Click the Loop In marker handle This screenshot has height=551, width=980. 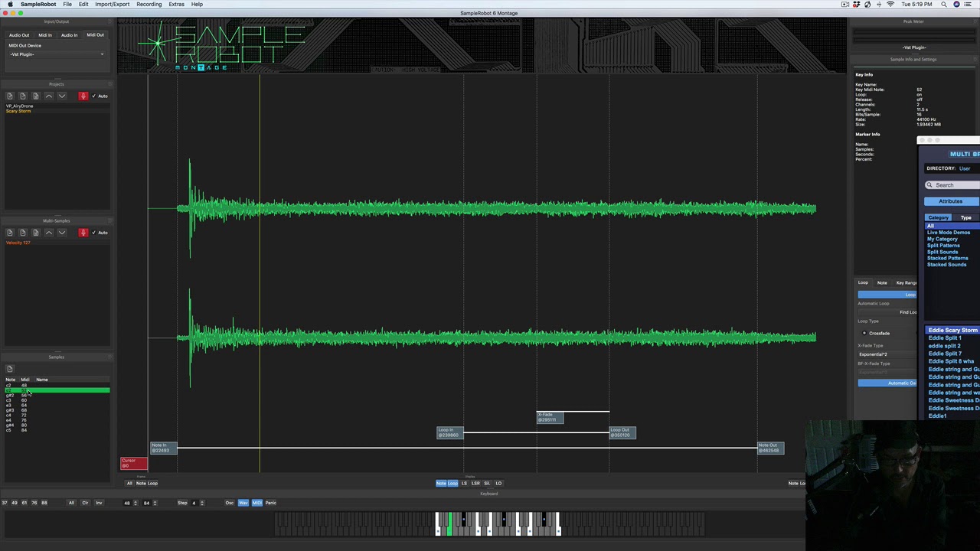click(450, 432)
